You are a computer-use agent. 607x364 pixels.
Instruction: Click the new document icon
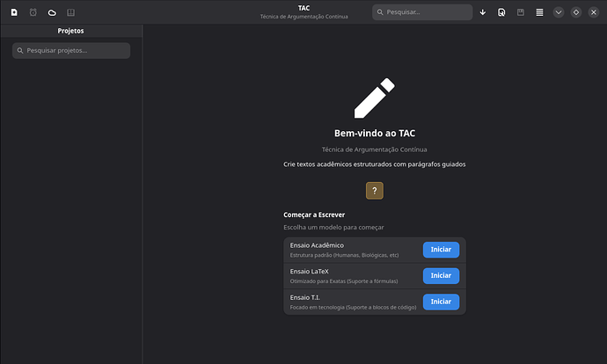click(14, 12)
